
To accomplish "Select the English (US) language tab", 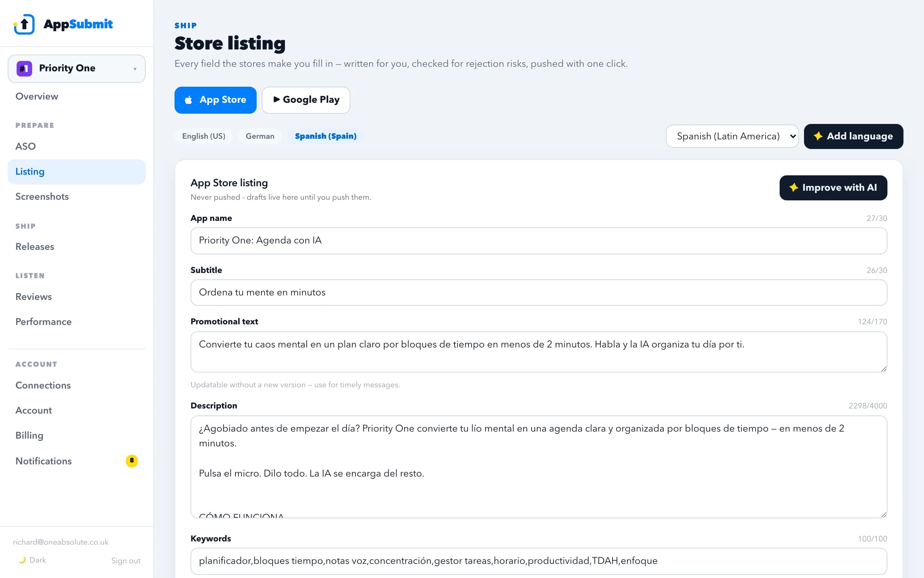I will click(203, 136).
